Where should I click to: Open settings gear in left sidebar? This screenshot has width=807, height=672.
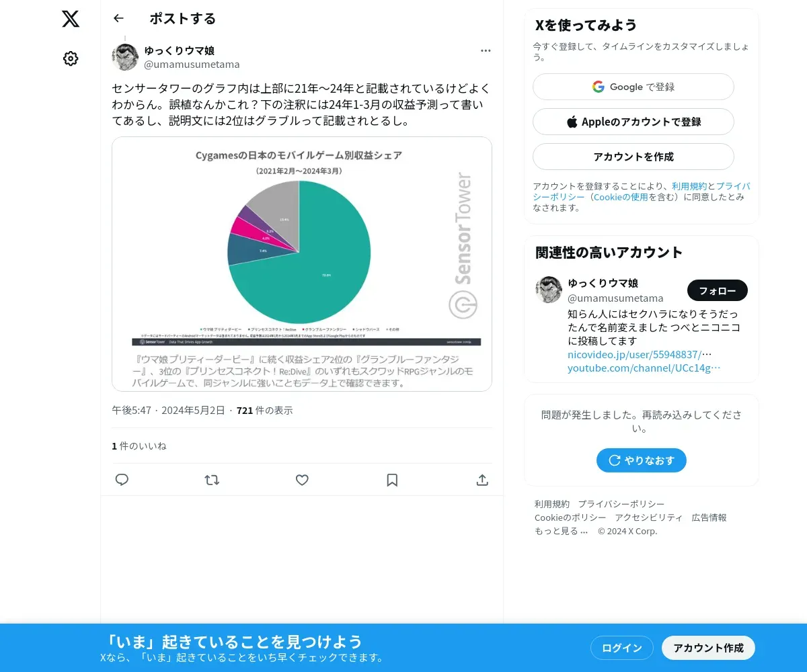click(x=71, y=59)
